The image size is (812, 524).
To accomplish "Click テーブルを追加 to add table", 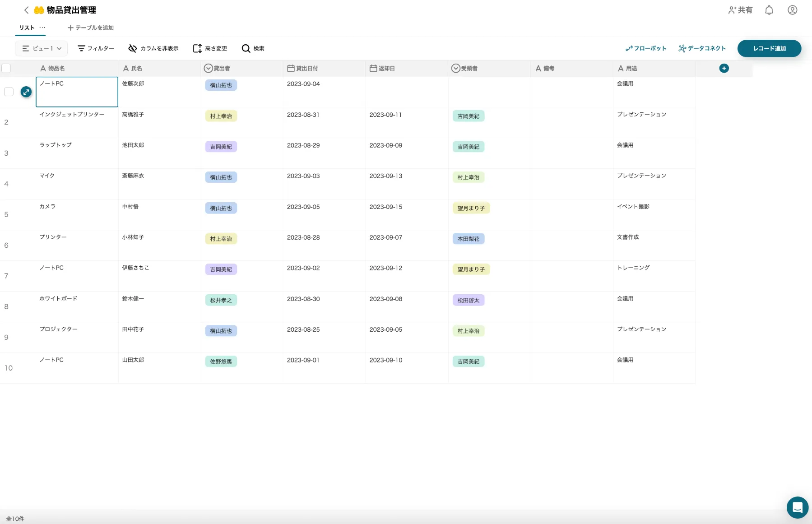I will click(90, 28).
